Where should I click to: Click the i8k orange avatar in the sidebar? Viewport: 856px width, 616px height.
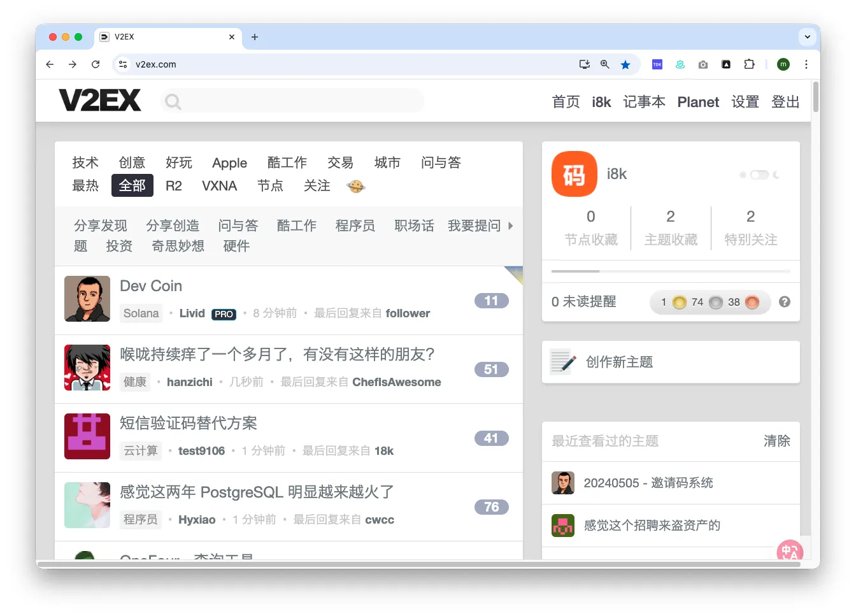(574, 173)
